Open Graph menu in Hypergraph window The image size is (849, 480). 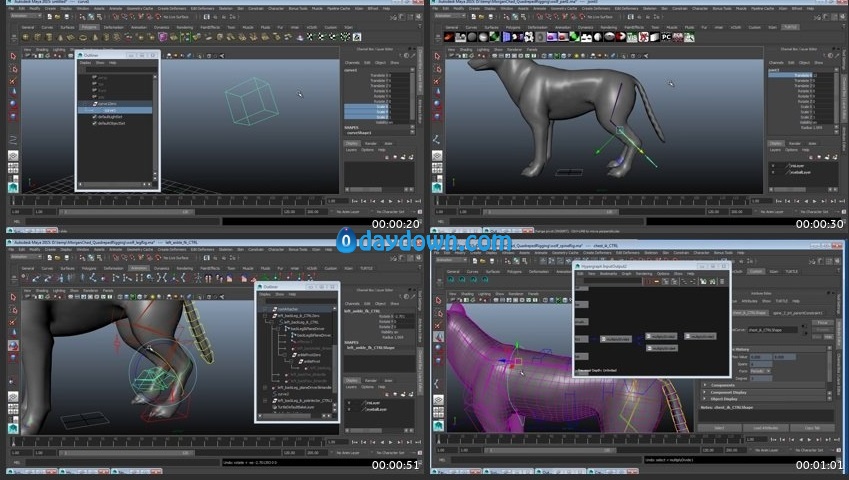pyautogui.click(x=626, y=274)
